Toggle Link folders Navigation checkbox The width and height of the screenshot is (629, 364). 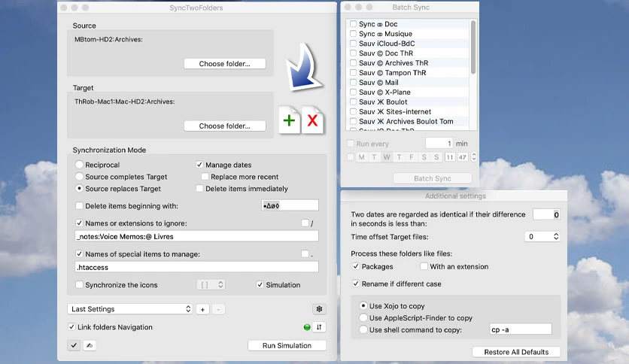tap(71, 327)
